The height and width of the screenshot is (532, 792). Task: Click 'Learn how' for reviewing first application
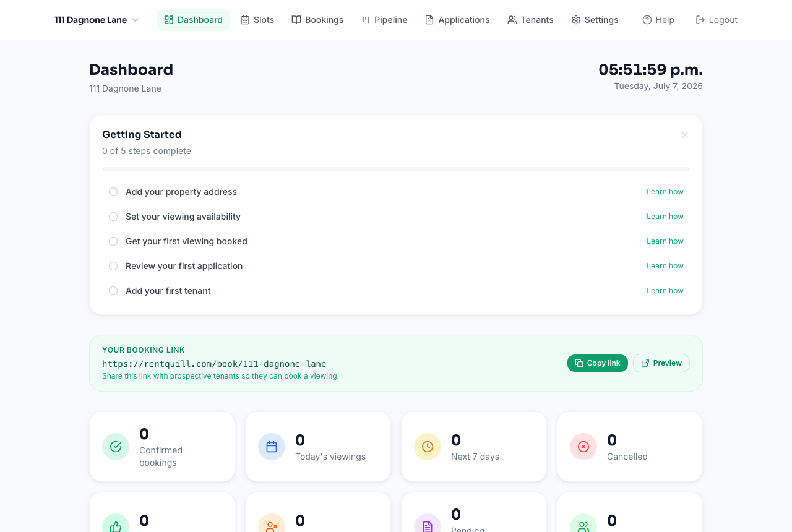[x=665, y=266]
